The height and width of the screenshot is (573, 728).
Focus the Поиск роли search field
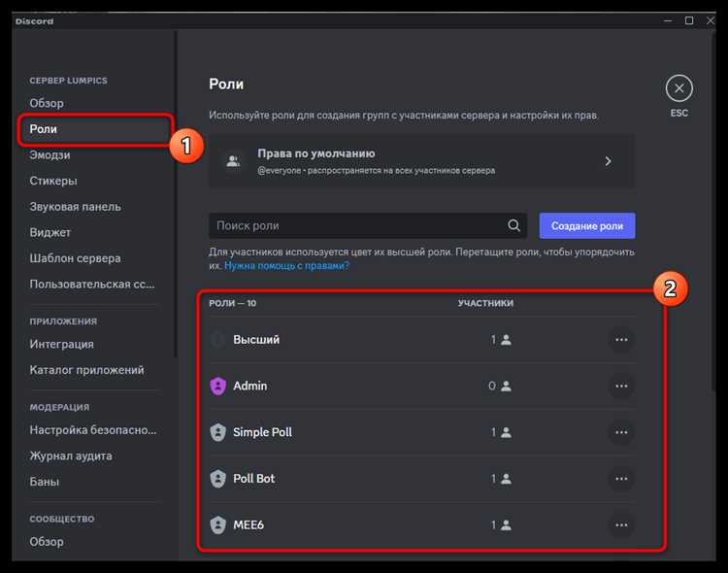pos(367,226)
